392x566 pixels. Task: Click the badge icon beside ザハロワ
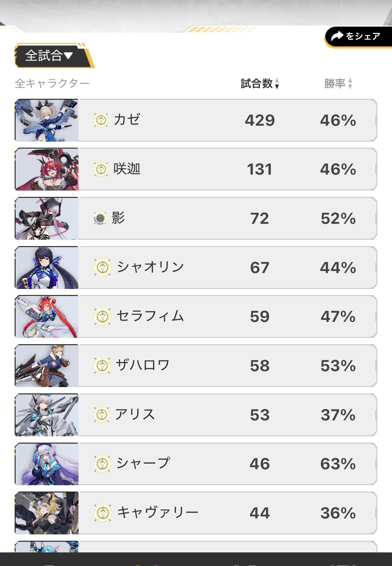pyautogui.click(x=102, y=365)
